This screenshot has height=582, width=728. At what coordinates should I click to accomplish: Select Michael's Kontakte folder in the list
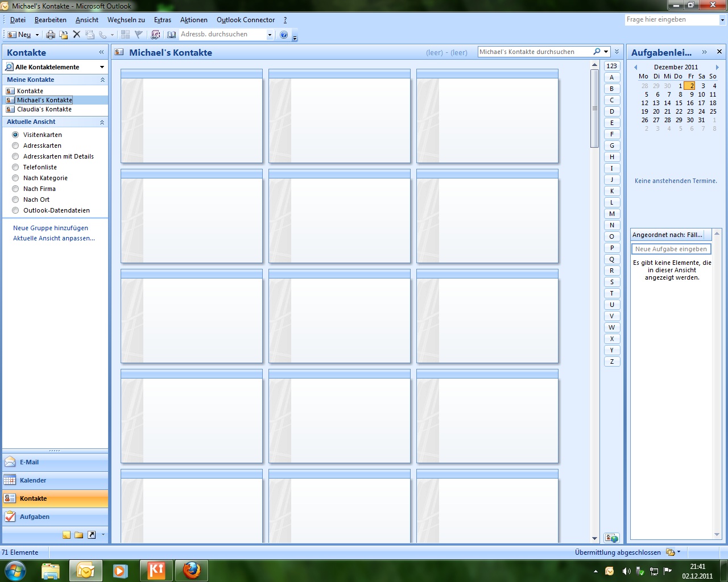pos(44,100)
